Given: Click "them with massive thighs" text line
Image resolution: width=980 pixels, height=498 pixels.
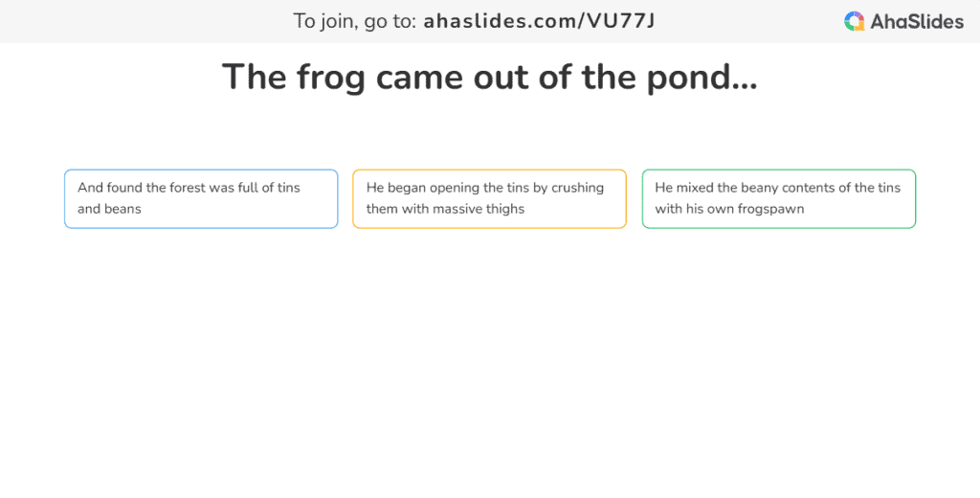Looking at the screenshot, I should click(x=445, y=209).
